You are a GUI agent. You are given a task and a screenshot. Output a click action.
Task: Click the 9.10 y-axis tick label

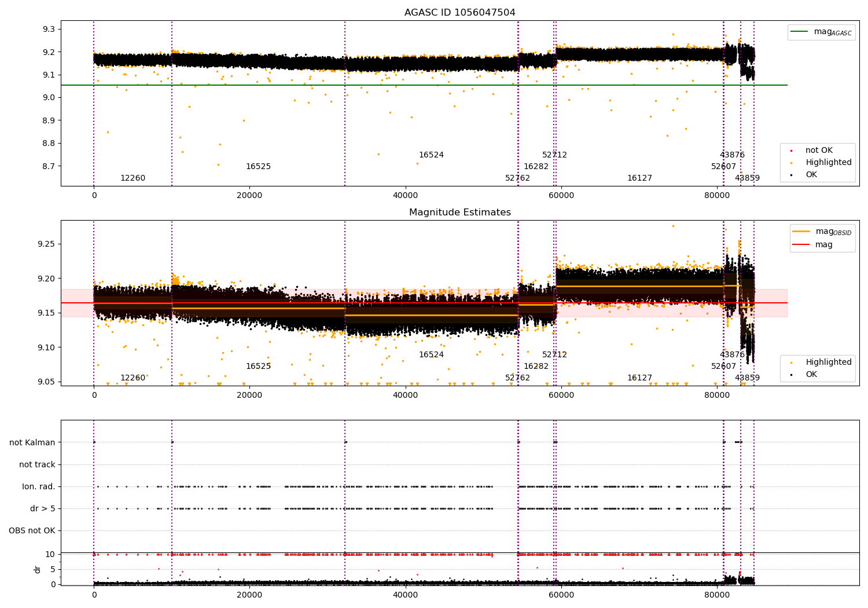click(x=47, y=347)
